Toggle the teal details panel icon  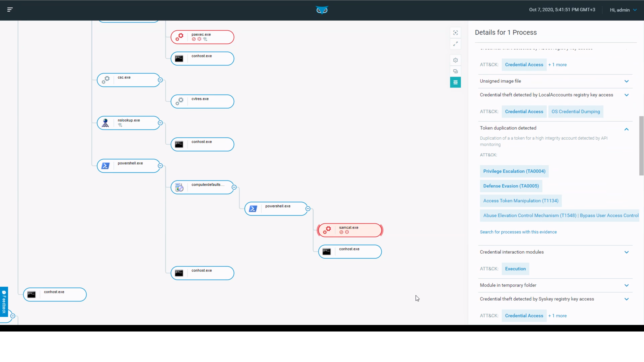[x=455, y=82]
